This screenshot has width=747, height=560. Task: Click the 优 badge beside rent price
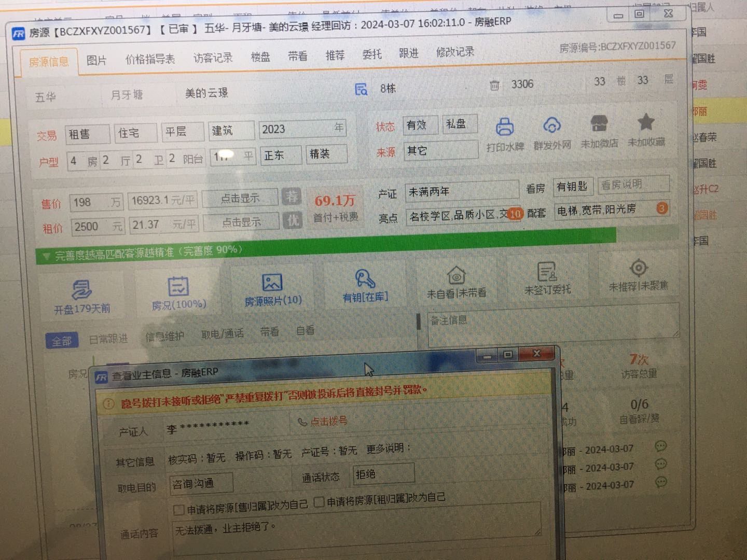293,220
